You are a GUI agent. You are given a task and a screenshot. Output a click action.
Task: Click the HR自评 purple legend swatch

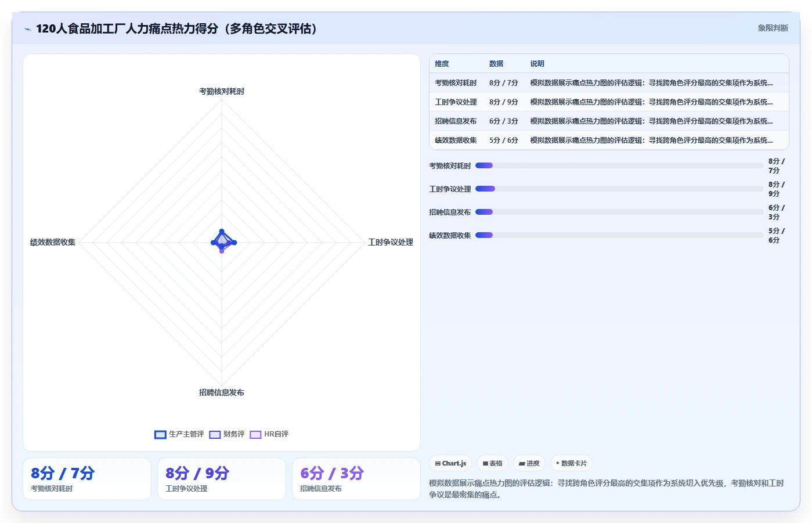coord(255,435)
